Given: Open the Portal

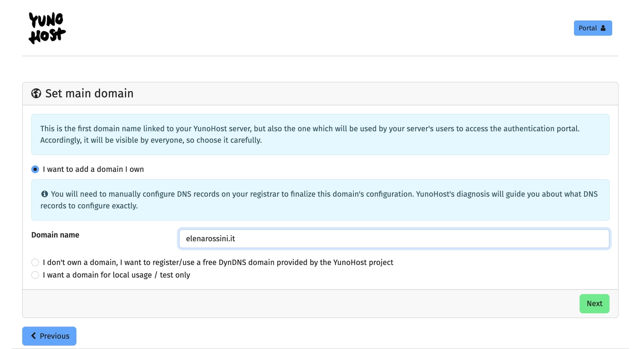Looking at the screenshot, I should (593, 28).
